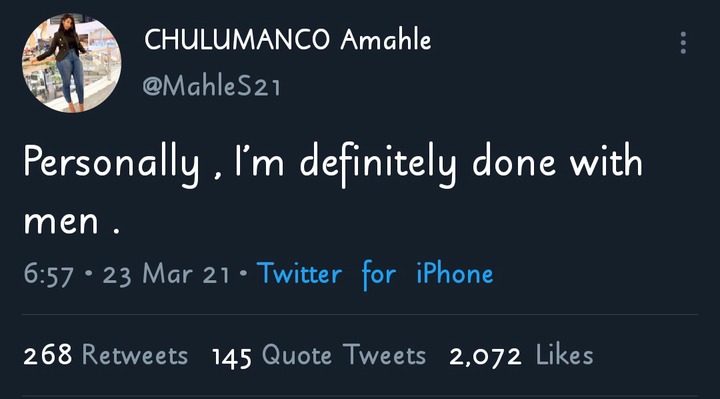The height and width of the screenshot is (399, 720).
Task: Select the tweet text starting with Personally
Action: (x=333, y=190)
